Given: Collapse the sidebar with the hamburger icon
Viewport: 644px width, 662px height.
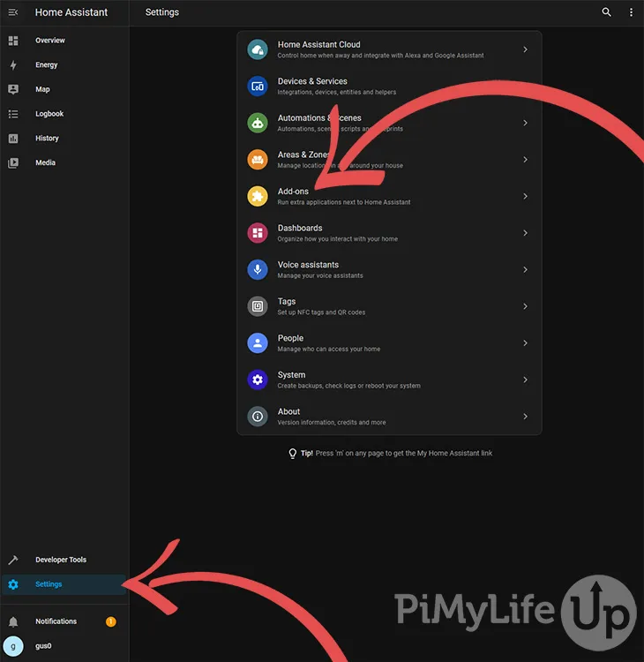Looking at the screenshot, I should pos(13,12).
